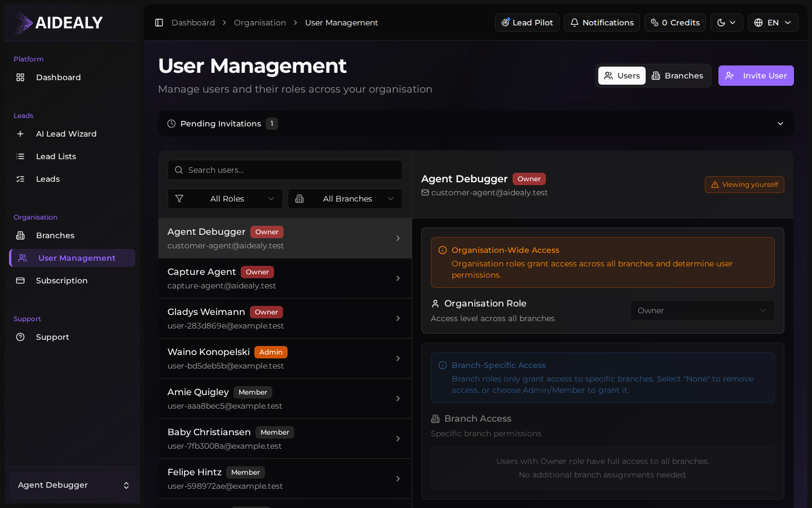This screenshot has height=508, width=812.
Task: Click customer-agent@aidealy.test in detail header
Action: (x=489, y=192)
